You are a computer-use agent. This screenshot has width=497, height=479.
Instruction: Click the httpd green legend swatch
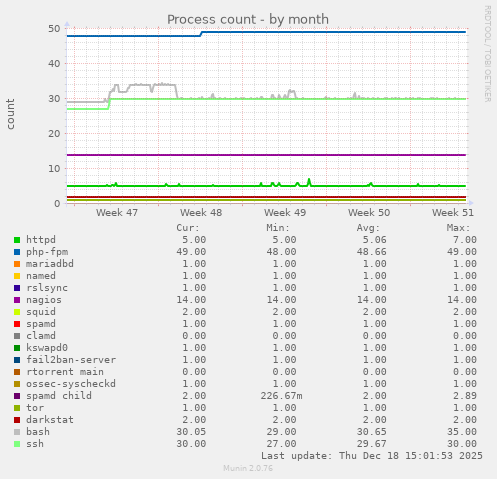click(17, 240)
